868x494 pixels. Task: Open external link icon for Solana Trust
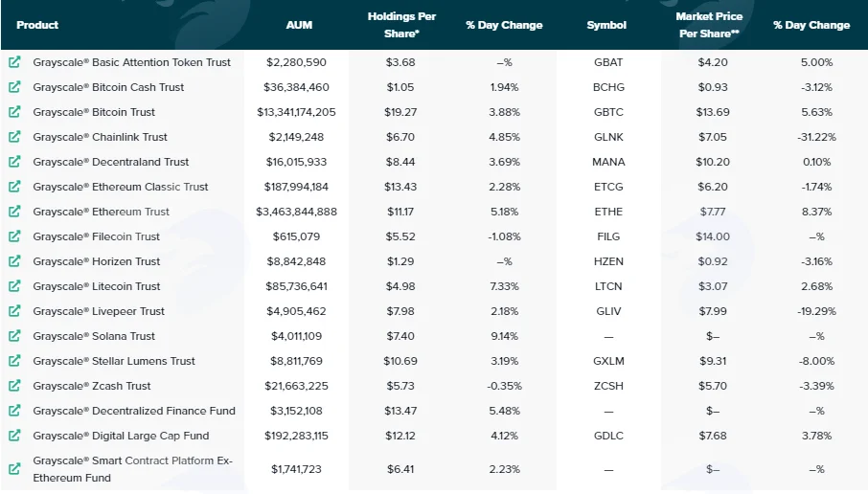[x=14, y=336]
